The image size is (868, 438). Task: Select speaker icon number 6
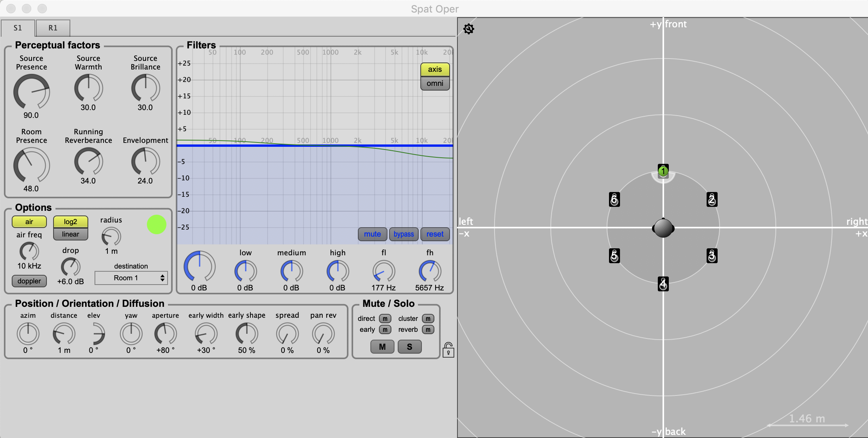click(x=614, y=199)
